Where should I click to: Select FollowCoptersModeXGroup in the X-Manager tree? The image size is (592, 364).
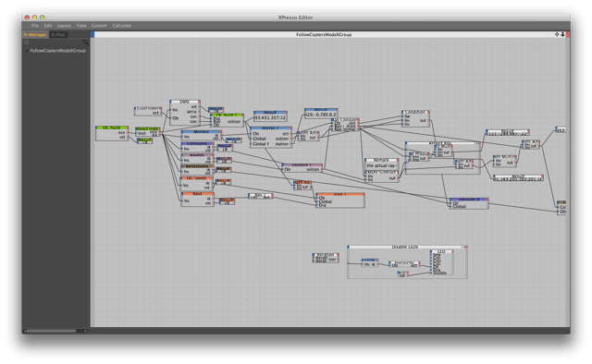pyautogui.click(x=57, y=51)
